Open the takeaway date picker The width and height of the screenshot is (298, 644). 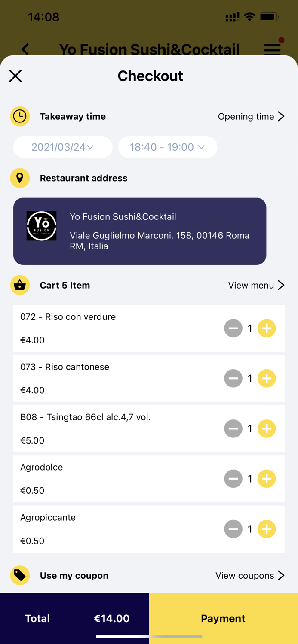point(62,147)
